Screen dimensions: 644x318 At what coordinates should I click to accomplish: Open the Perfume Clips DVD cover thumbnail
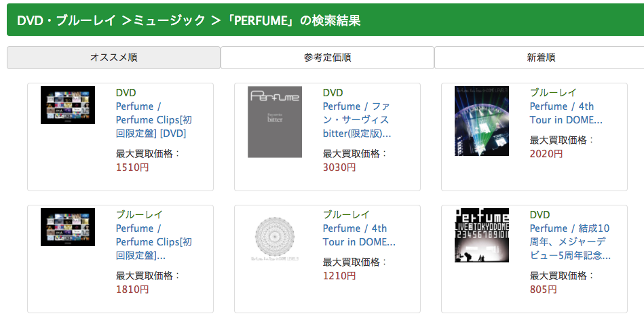(68, 104)
